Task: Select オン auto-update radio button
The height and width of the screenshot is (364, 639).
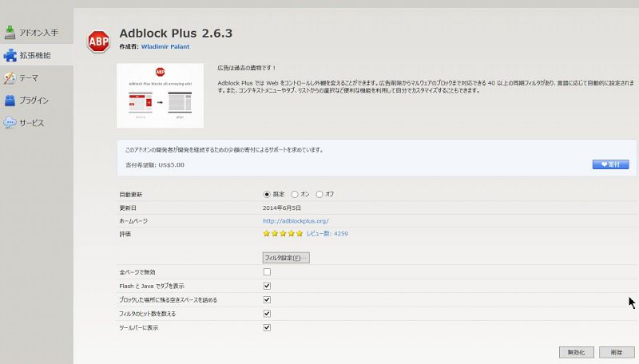Action: (295, 194)
